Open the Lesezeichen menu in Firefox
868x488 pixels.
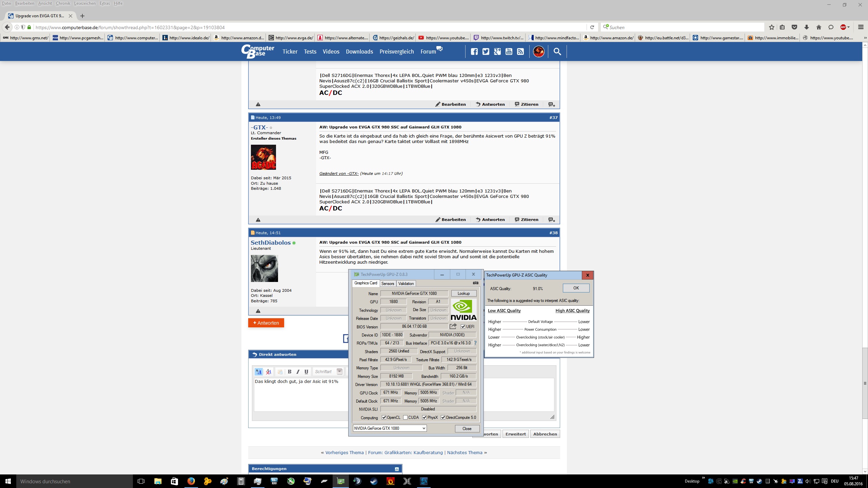coord(85,3)
